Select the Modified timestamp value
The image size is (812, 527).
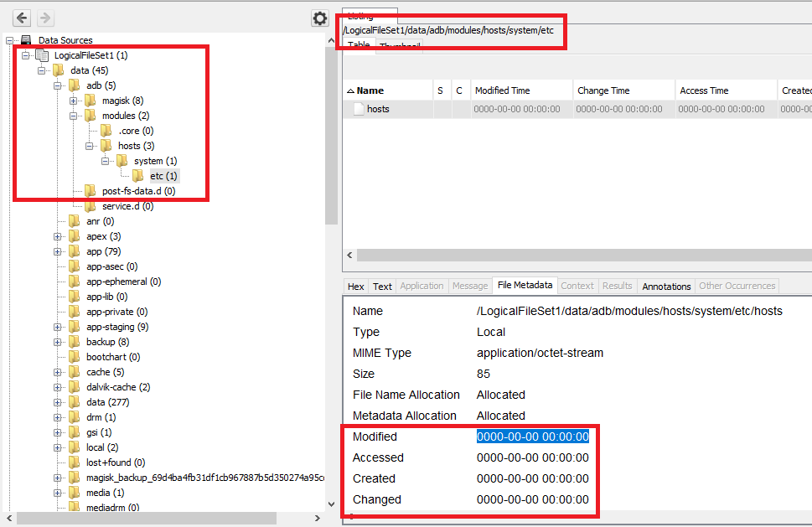(532, 437)
